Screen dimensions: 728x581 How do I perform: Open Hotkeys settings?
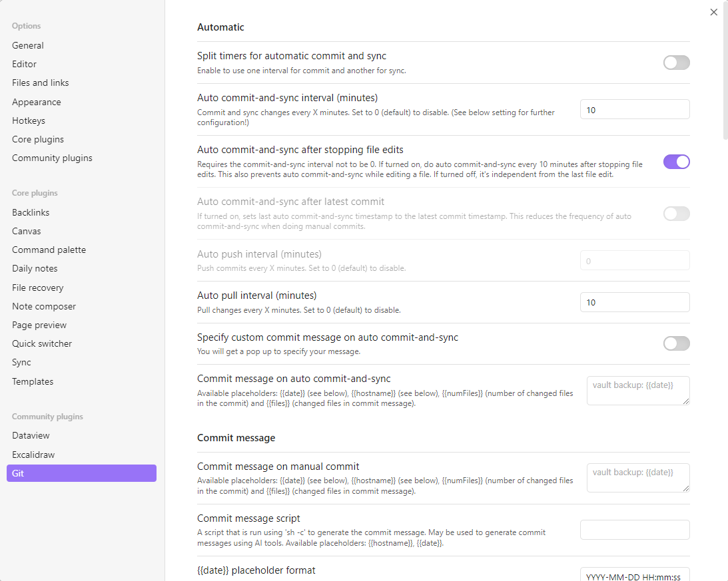pos(29,120)
